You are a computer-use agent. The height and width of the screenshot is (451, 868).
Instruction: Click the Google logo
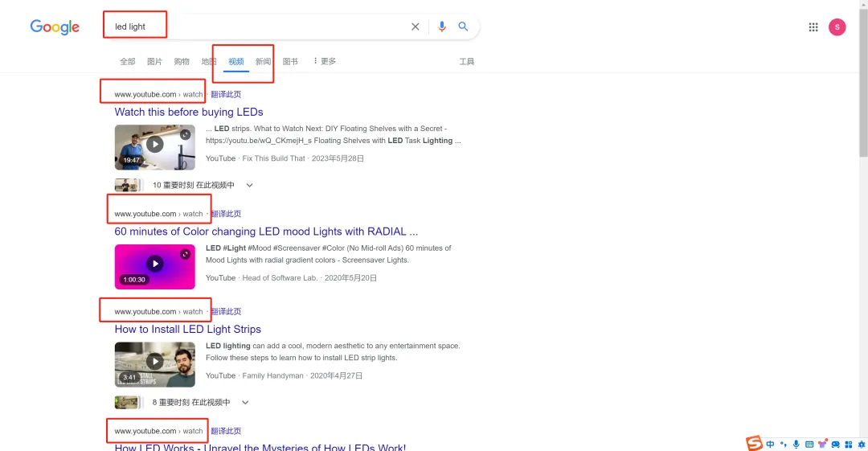[55, 27]
